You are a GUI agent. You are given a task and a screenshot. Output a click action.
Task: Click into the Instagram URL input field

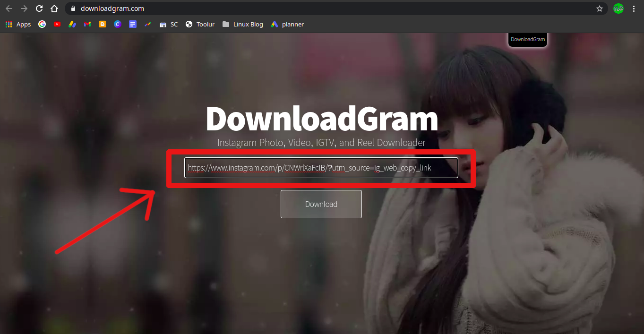(x=321, y=168)
